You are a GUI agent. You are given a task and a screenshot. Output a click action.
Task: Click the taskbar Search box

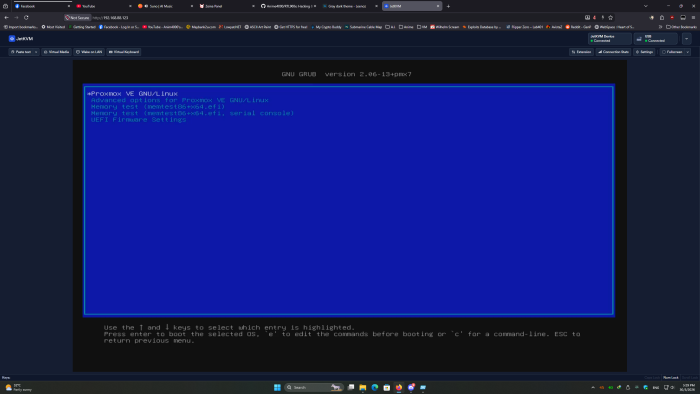[313, 387]
